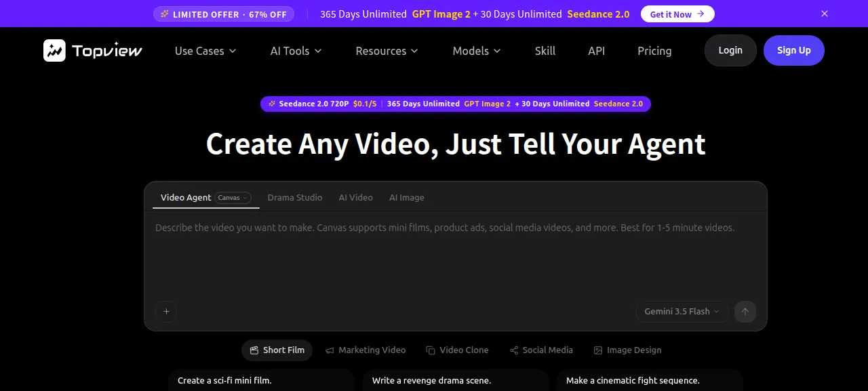Click the Get it Now button
The width and height of the screenshot is (868, 391).
(677, 14)
